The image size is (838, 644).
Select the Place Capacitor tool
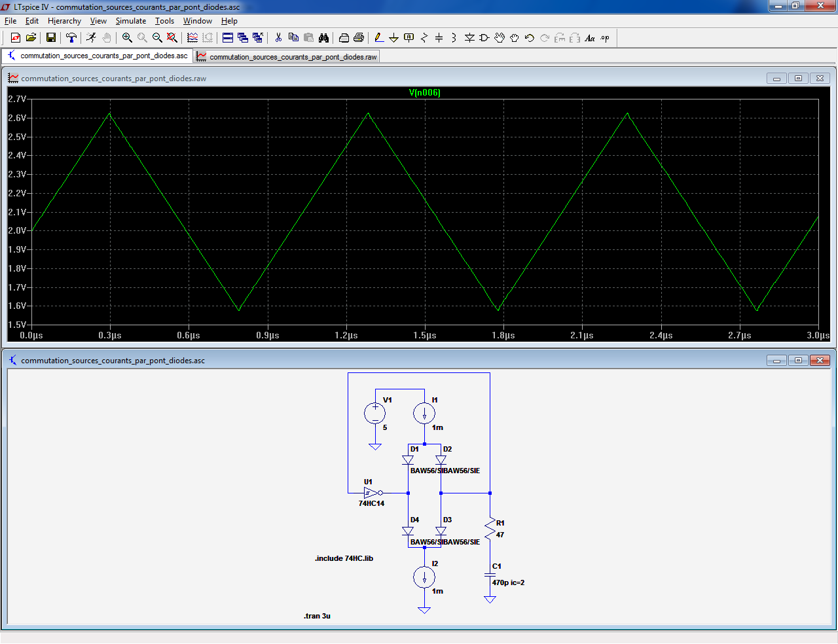coord(439,38)
